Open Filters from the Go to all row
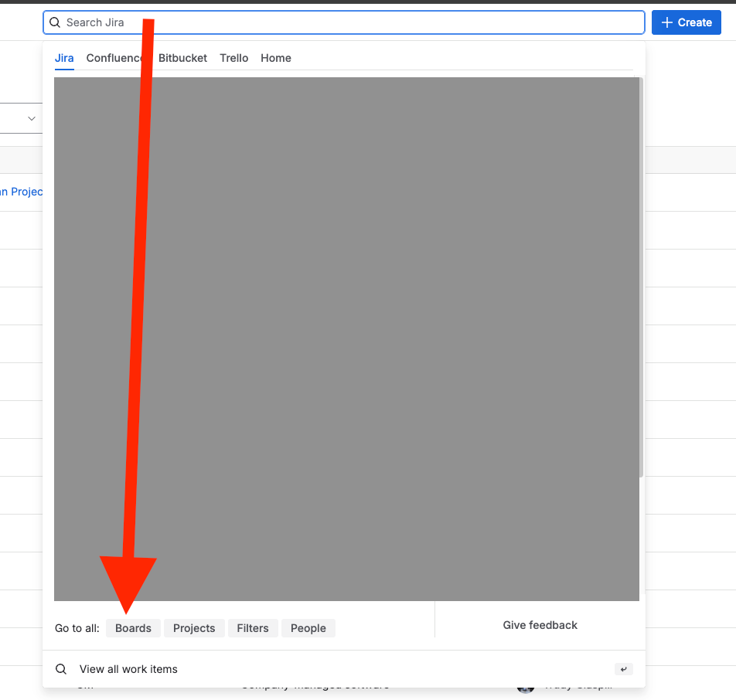Image resolution: width=736 pixels, height=700 pixels. (x=253, y=628)
